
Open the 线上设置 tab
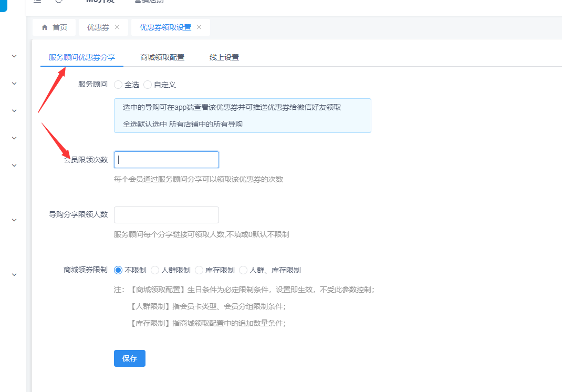point(224,57)
